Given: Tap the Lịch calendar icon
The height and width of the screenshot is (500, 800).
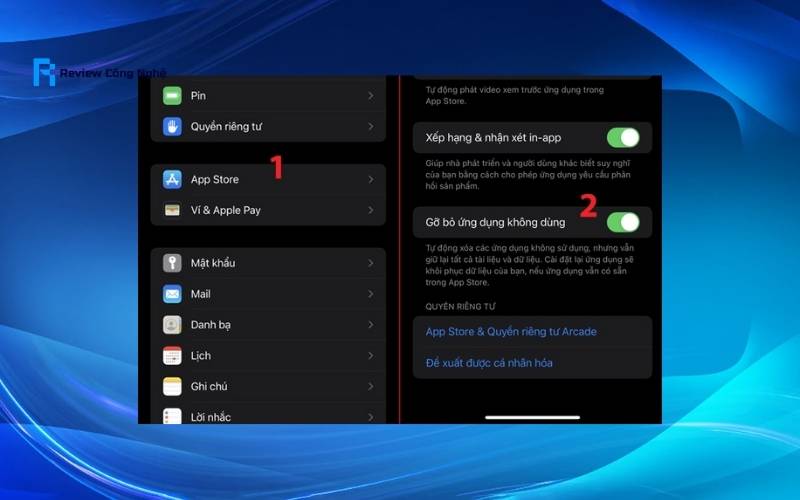Looking at the screenshot, I should (x=172, y=356).
